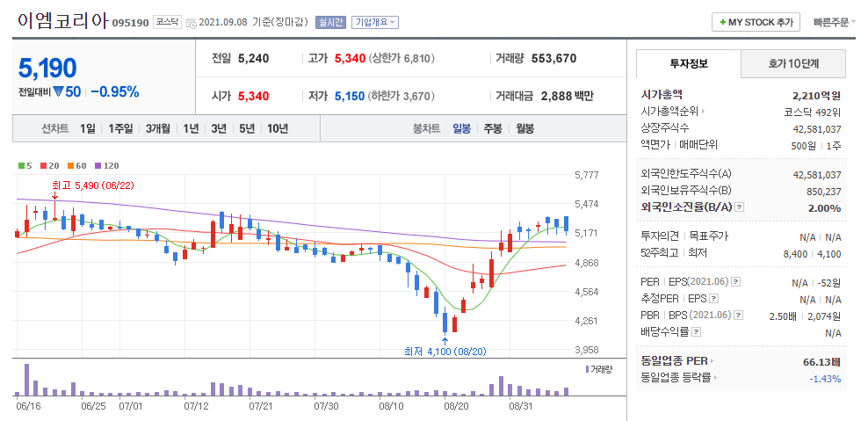The height and width of the screenshot is (421, 868).
Task: Click the 목표주가 link
Action: click(709, 236)
